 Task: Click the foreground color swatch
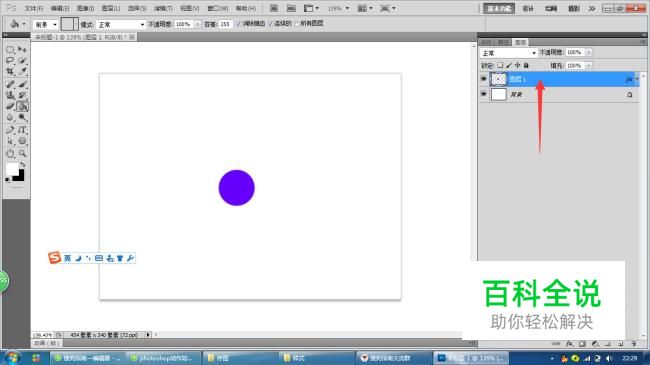(12, 169)
